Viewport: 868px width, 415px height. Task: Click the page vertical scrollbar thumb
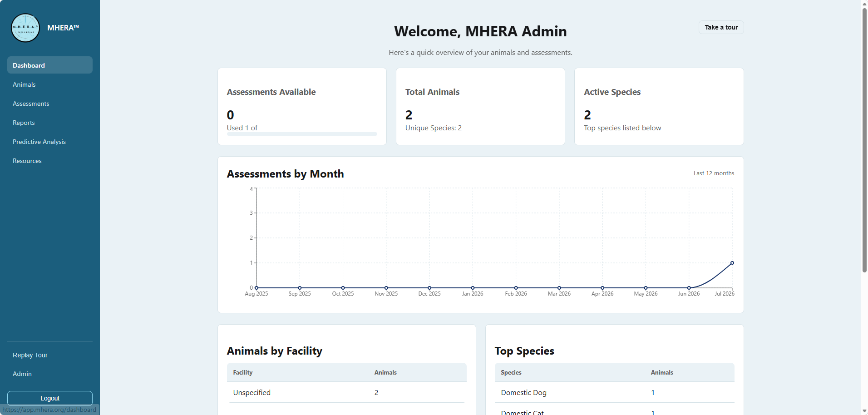864,140
